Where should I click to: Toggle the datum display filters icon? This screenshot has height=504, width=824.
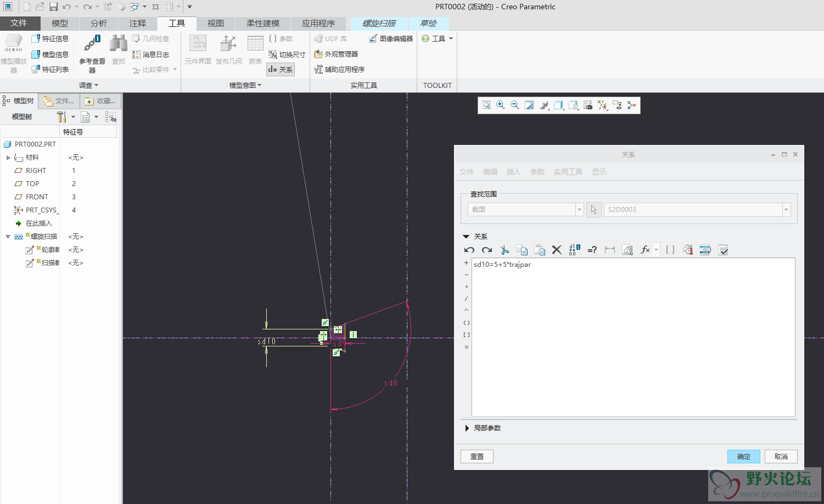603,105
